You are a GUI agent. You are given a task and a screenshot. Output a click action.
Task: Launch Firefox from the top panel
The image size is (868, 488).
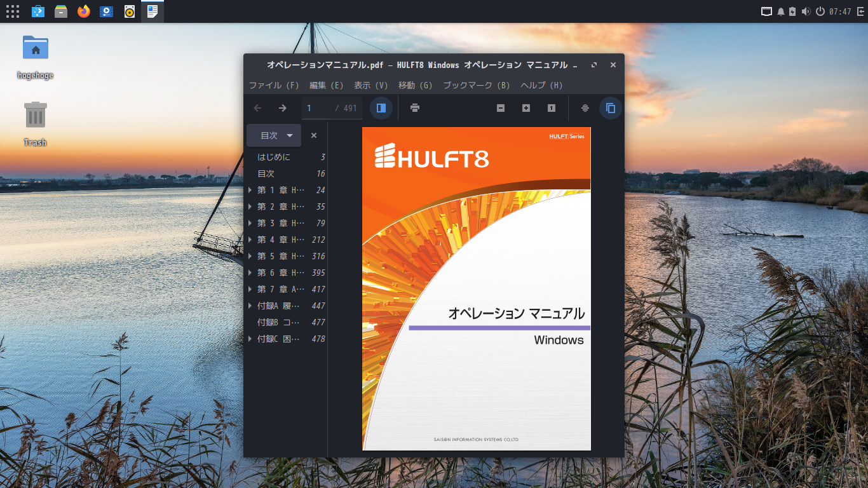click(x=84, y=11)
